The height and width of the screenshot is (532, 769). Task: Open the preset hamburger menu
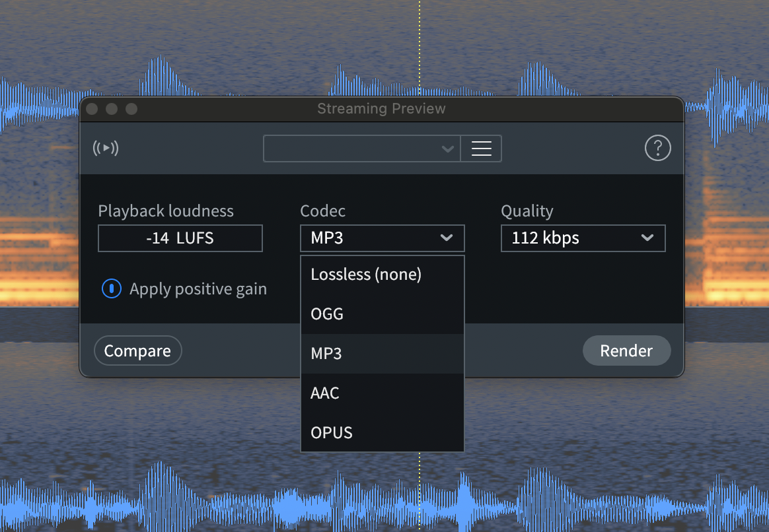click(481, 149)
